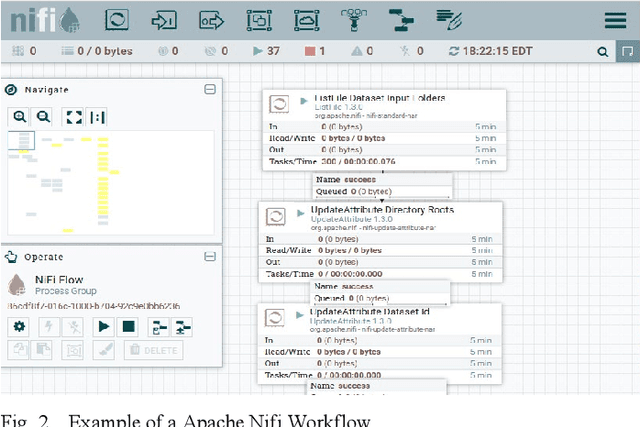Click the Upload Template icon in Operate

182,327
